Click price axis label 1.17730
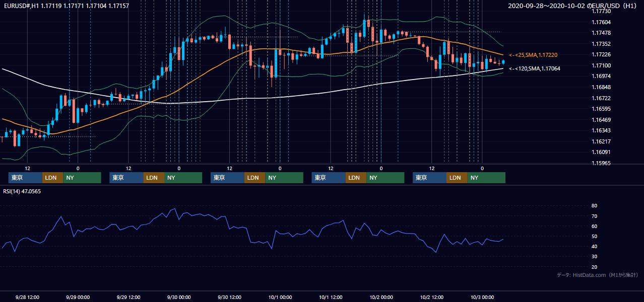 601,11
